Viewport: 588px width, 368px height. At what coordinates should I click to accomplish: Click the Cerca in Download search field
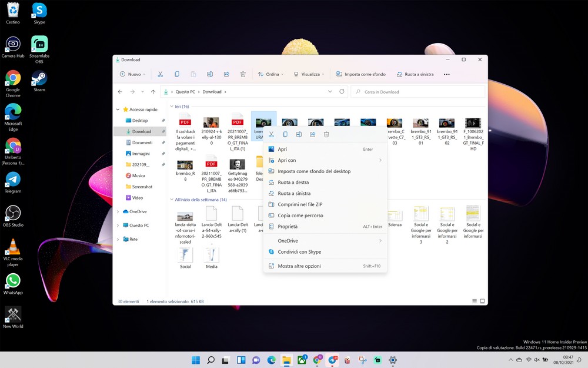pos(417,92)
